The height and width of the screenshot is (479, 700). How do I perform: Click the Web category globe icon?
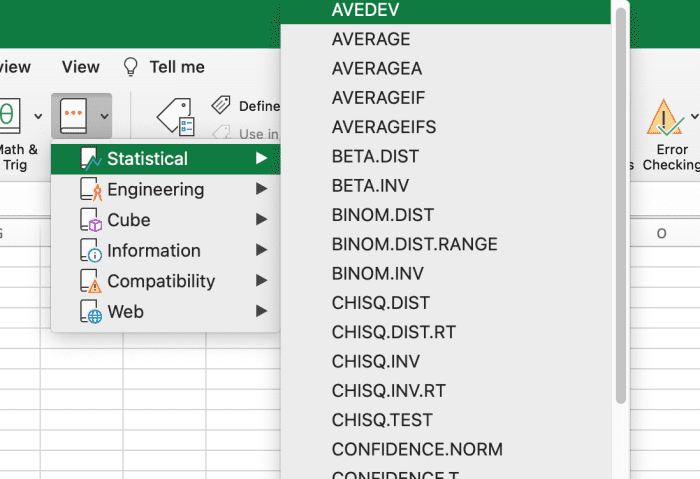tap(91, 312)
